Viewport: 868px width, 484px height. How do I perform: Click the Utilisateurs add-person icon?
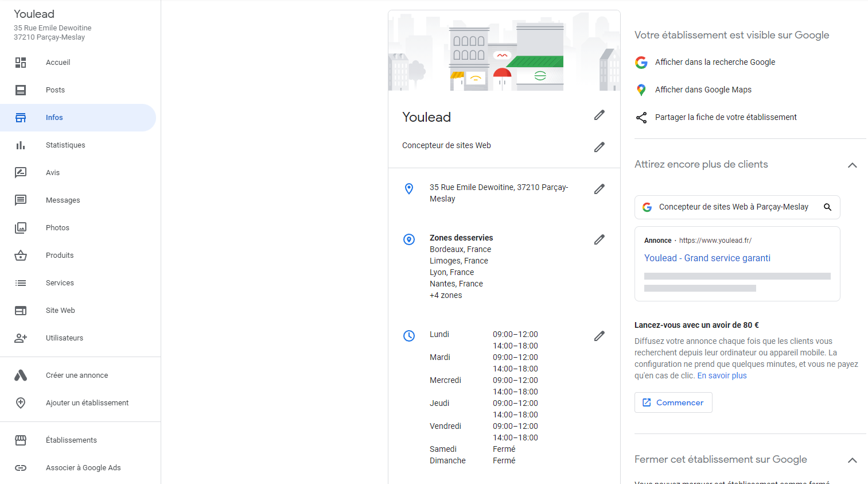(21, 338)
